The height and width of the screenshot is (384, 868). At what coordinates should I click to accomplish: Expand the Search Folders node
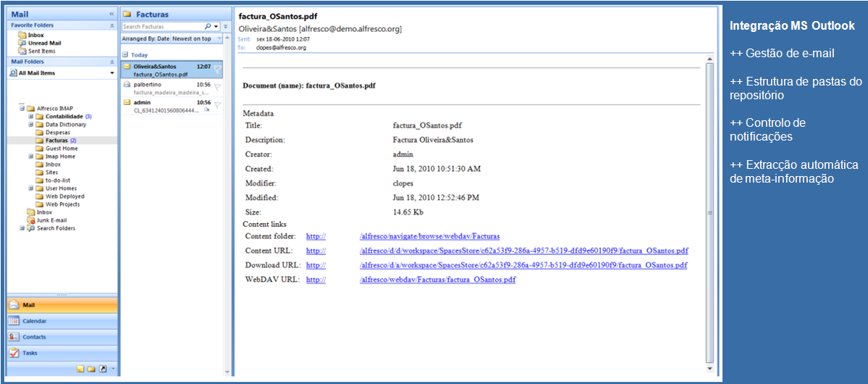point(22,228)
